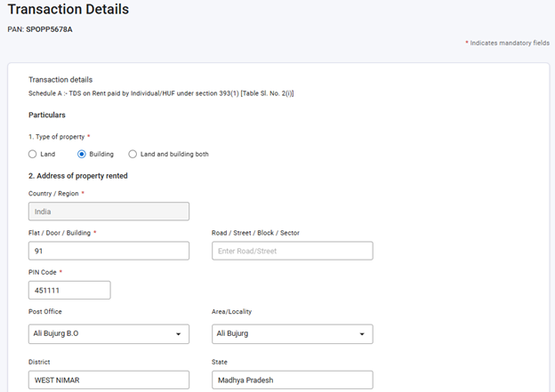555x392 pixels.
Task: Select Land and building both option
Action: (x=133, y=154)
